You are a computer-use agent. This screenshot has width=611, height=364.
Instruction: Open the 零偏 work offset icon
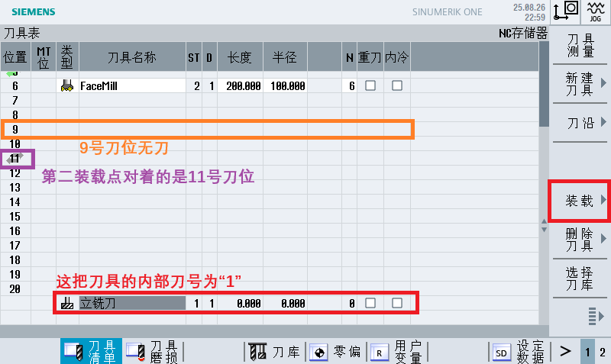[318, 353]
